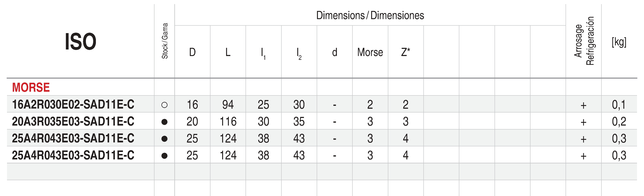The height and width of the screenshot is (196, 644).
Task: Click the weight value 0,2
Action: pos(619,122)
